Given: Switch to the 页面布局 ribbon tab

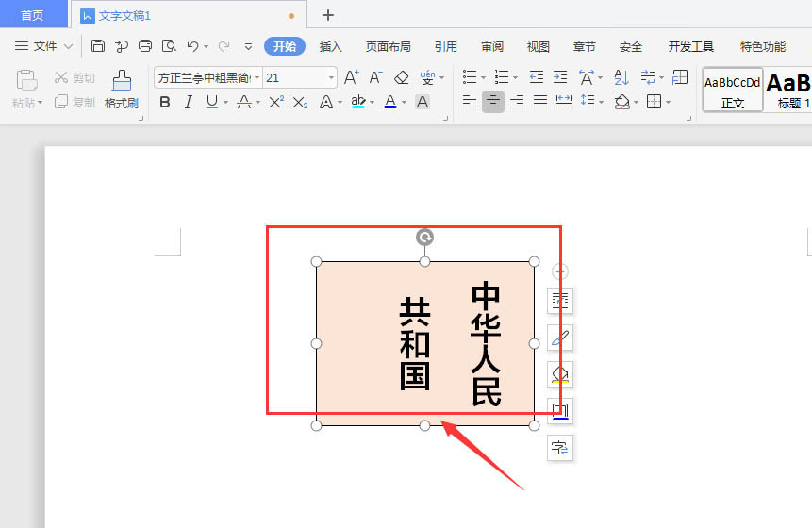Looking at the screenshot, I should point(389,46).
